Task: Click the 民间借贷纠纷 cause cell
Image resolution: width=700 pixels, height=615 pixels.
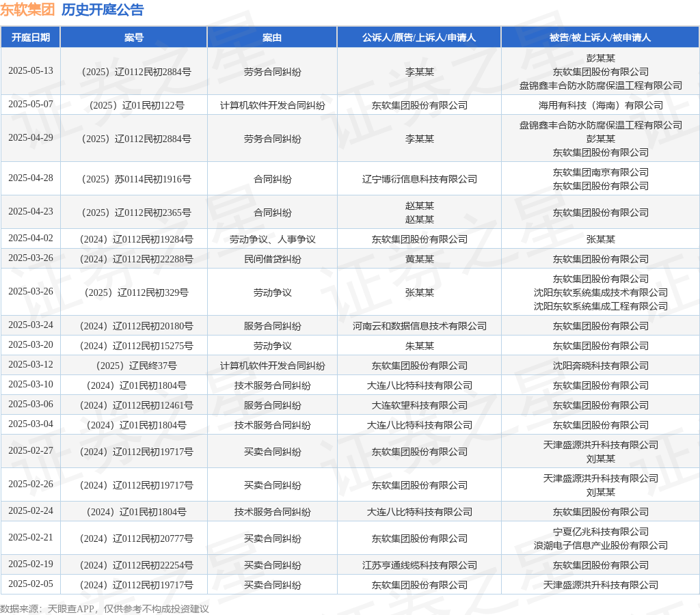Action: pos(272,259)
